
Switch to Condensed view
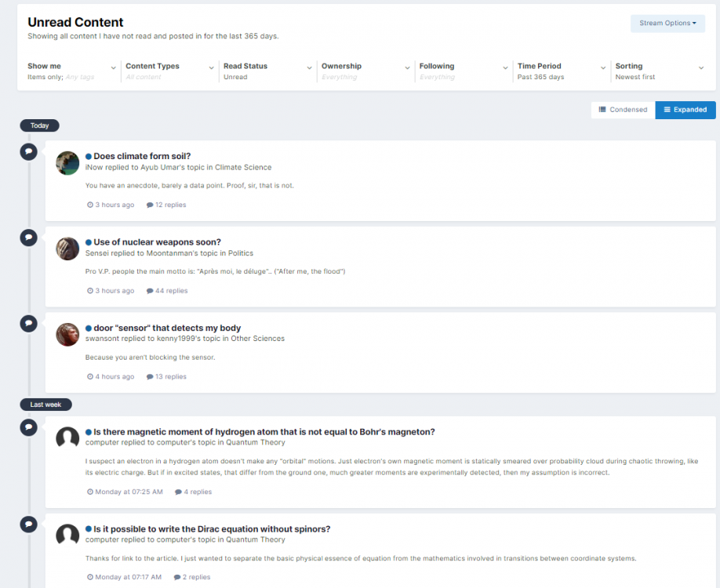tap(622, 110)
